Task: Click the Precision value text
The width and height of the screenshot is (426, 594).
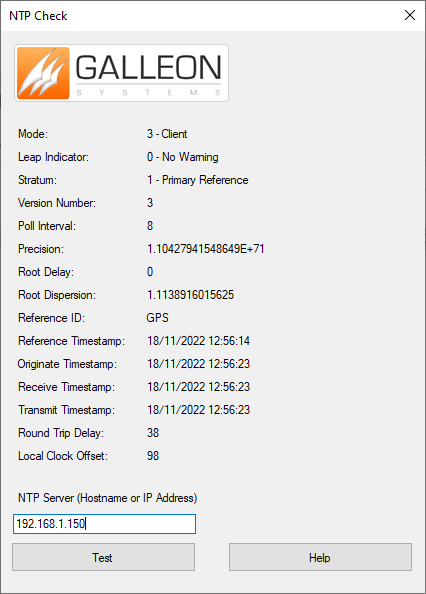Action: tap(206, 249)
